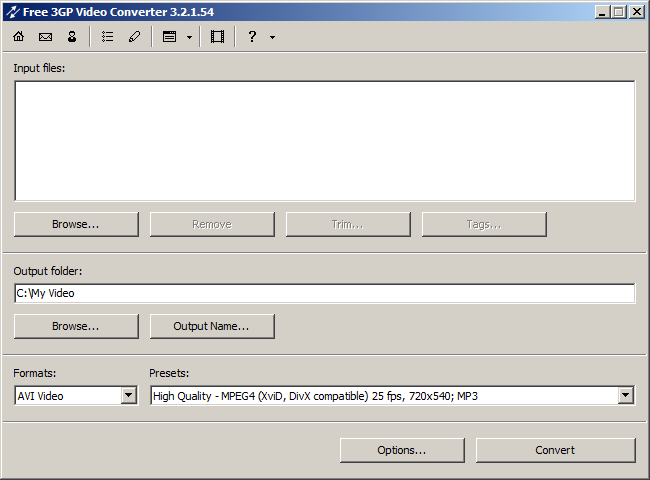
Task: Click the envelope mail icon
Action: (x=45, y=37)
